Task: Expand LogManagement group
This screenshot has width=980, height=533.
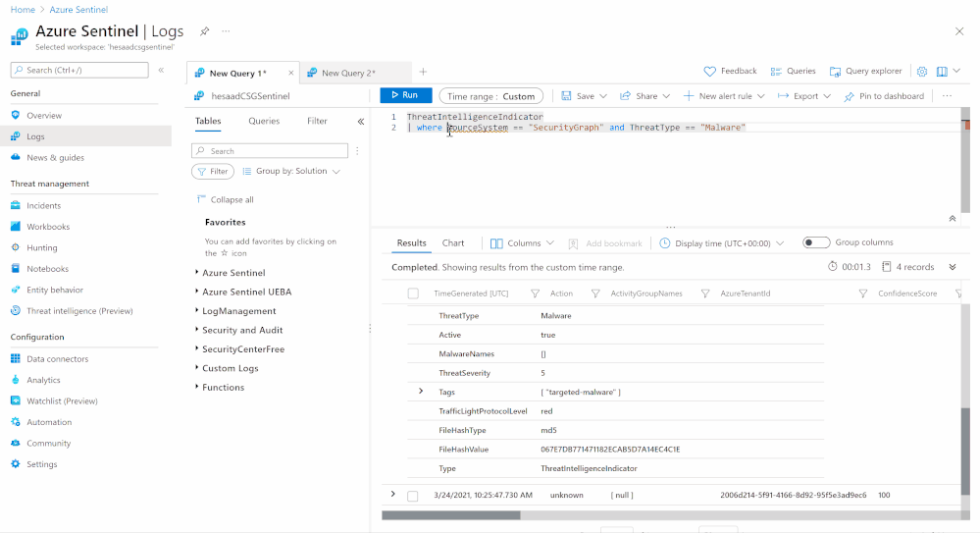Action: pyautogui.click(x=196, y=310)
